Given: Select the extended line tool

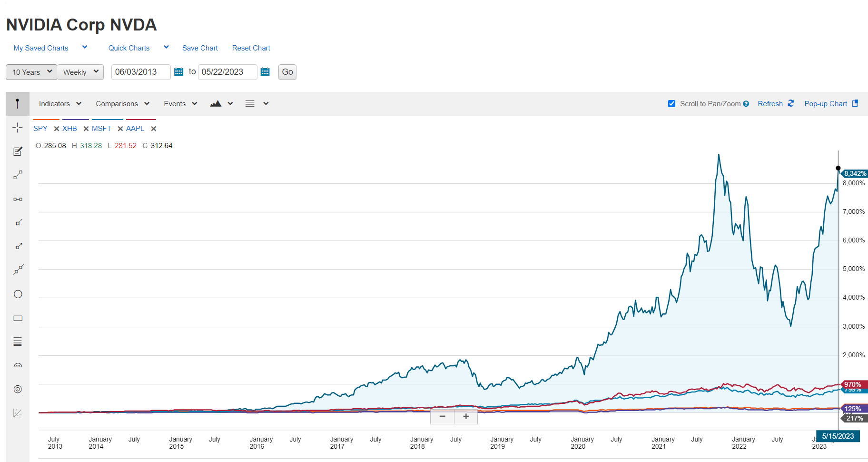Looking at the screenshot, I should tap(18, 270).
